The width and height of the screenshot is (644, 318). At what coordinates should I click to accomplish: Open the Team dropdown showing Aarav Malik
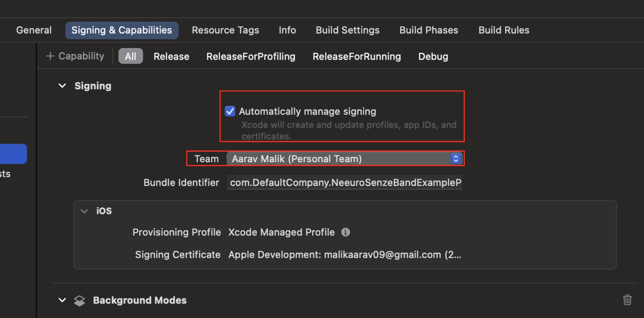[x=345, y=159]
